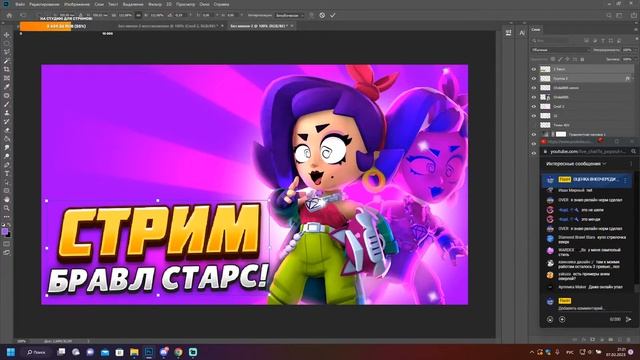Open the collapsed Properties panel icon

pyautogui.click(x=509, y=33)
